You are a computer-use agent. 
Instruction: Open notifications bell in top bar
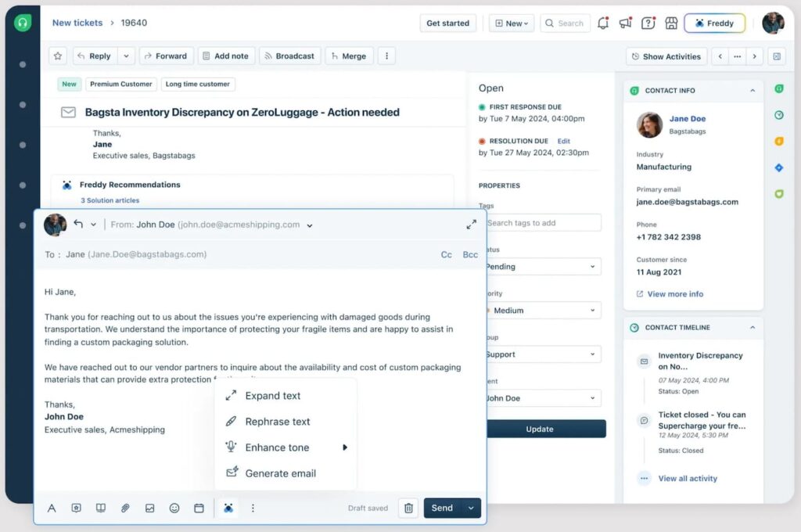pyautogui.click(x=602, y=23)
